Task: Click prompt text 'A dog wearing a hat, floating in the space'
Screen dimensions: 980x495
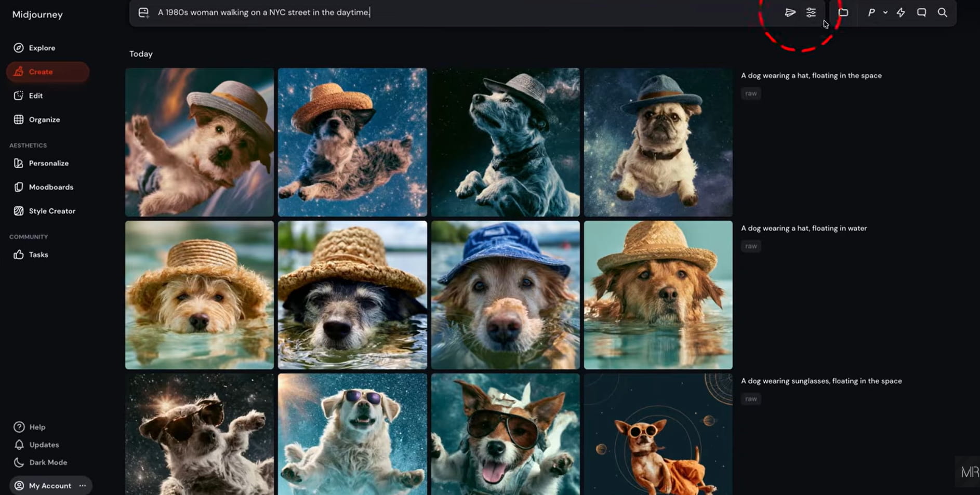Action: click(x=811, y=75)
